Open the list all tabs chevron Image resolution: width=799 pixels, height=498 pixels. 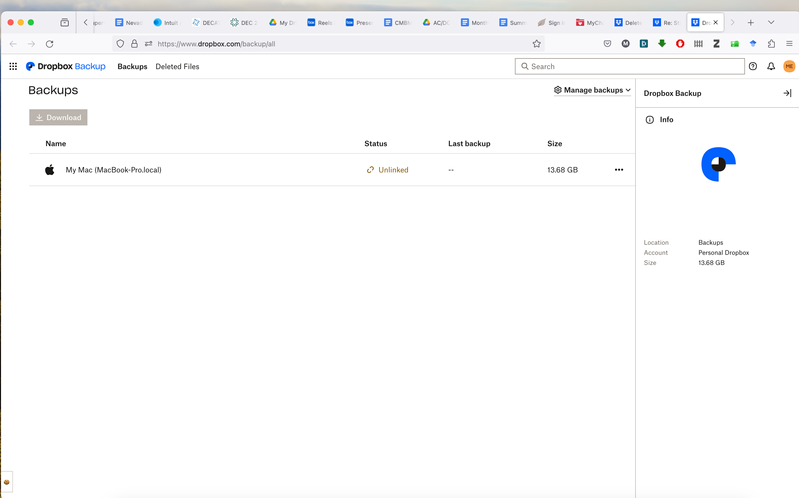click(771, 22)
